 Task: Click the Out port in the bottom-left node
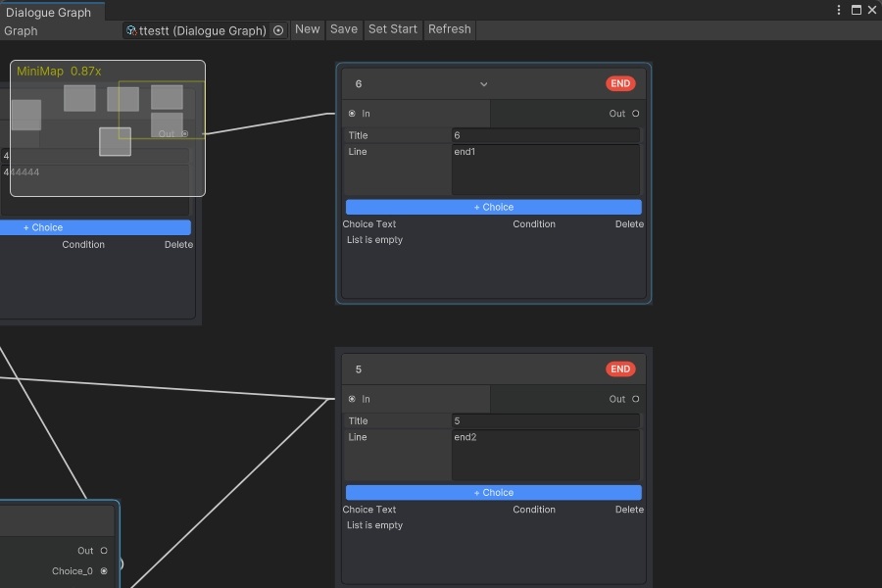104,551
